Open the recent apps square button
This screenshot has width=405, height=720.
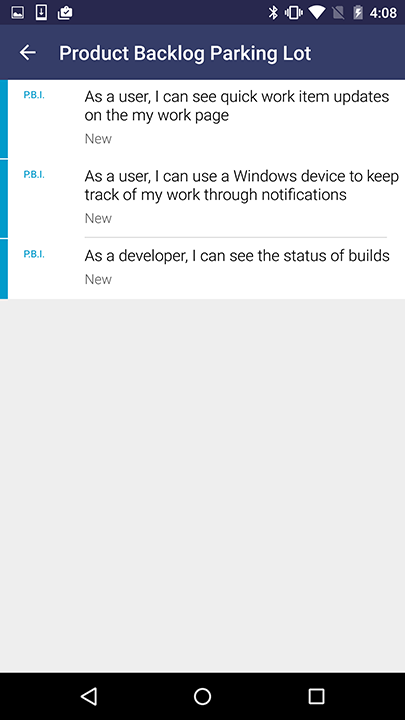pyautogui.click(x=316, y=696)
